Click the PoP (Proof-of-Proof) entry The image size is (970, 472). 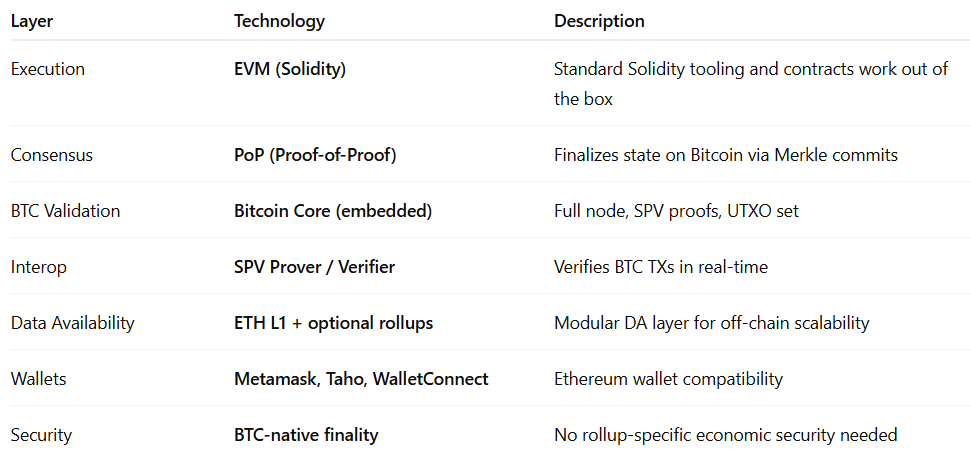click(311, 155)
